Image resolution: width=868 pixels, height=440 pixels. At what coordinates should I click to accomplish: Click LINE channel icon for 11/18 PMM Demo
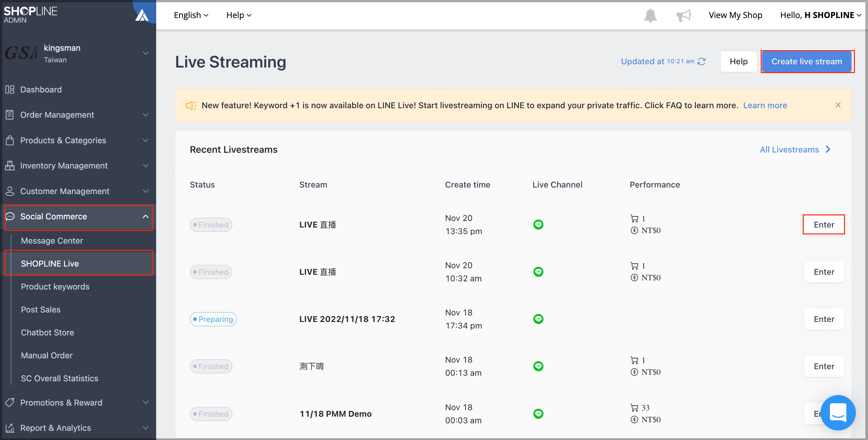[538, 413]
